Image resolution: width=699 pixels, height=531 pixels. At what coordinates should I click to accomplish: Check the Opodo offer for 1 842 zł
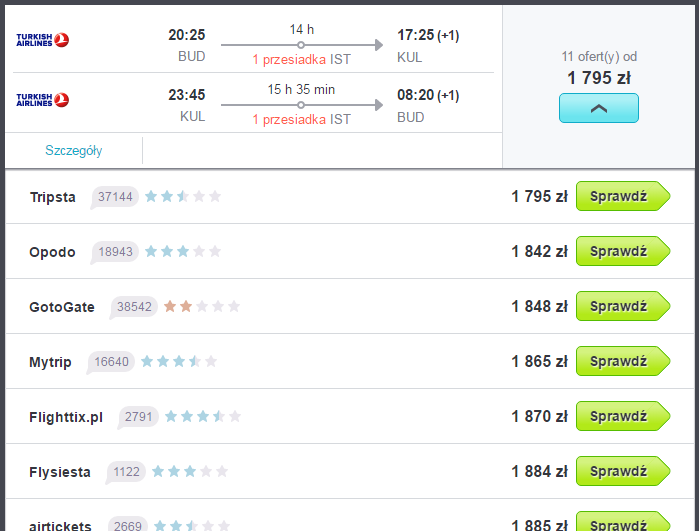click(623, 251)
